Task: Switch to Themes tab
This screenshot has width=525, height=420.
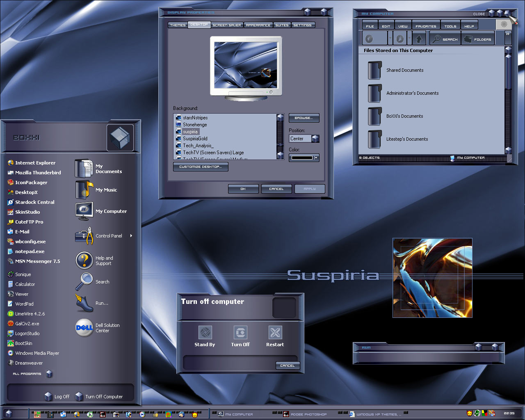Action: (178, 25)
